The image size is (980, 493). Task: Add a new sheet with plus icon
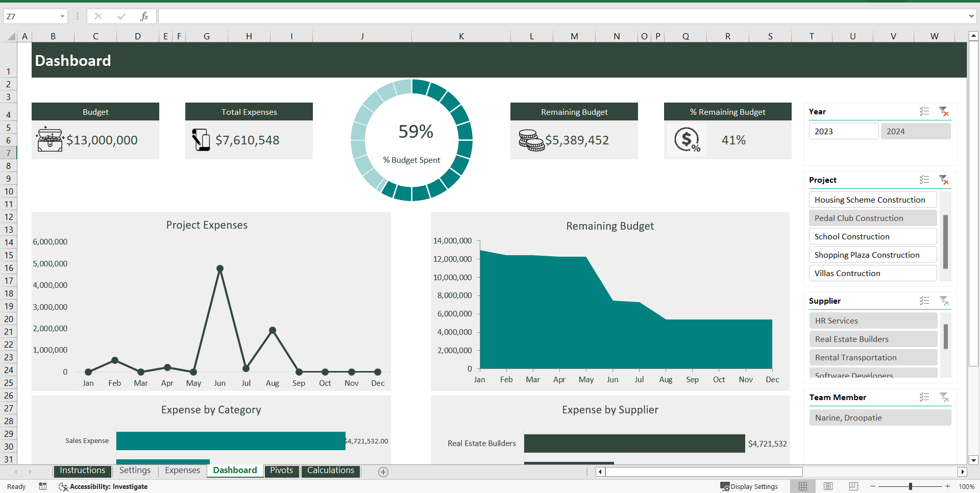383,472
